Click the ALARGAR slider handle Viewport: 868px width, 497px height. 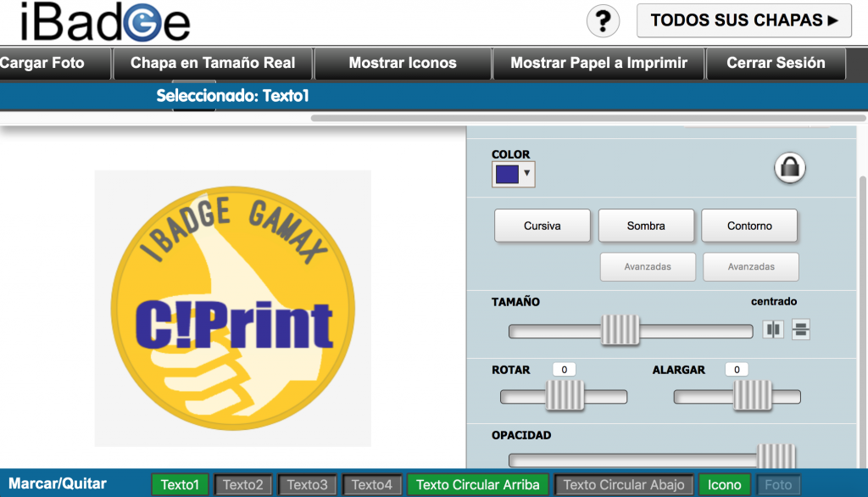(753, 395)
